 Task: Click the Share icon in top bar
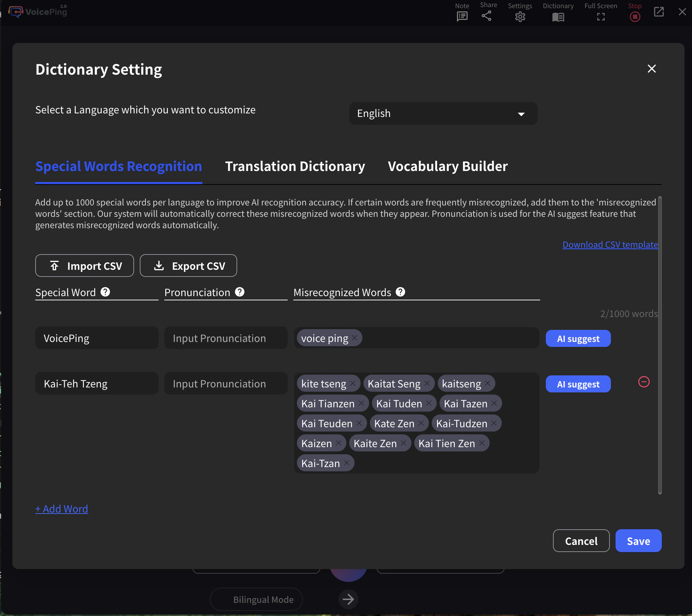pos(486,16)
